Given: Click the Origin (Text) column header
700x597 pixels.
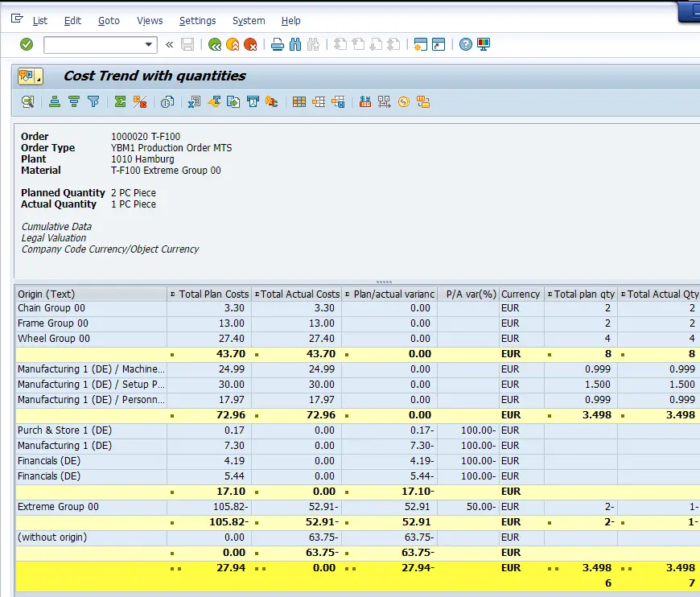Looking at the screenshot, I should click(x=47, y=294).
